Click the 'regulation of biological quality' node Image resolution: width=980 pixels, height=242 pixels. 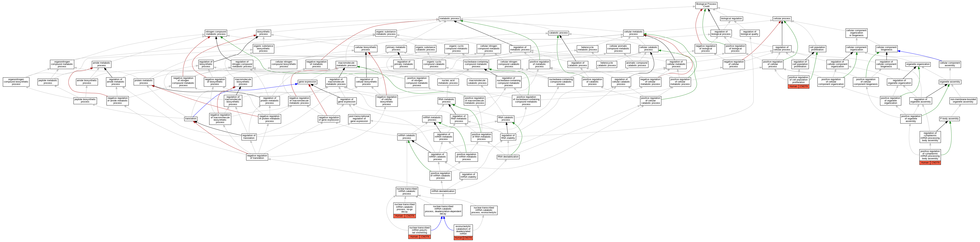(x=749, y=33)
